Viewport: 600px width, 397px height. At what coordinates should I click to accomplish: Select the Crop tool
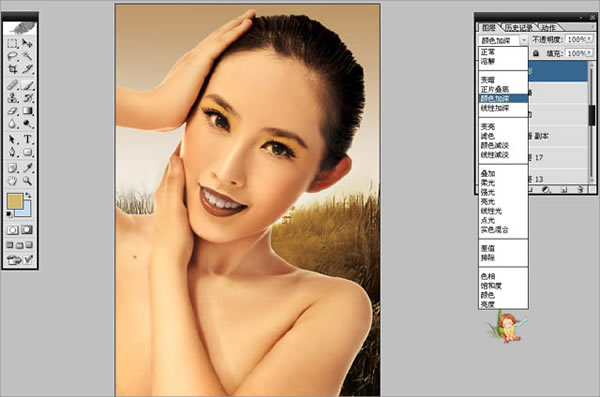(x=13, y=69)
